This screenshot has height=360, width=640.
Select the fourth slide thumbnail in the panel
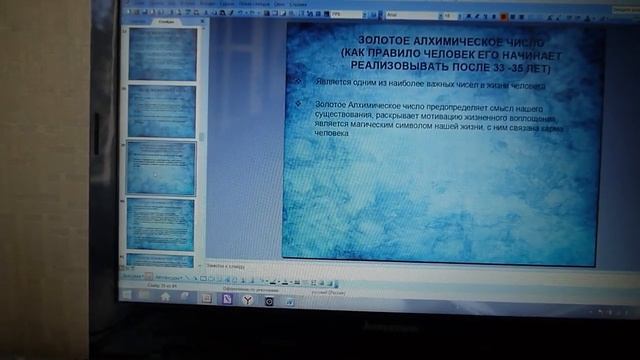click(160, 224)
